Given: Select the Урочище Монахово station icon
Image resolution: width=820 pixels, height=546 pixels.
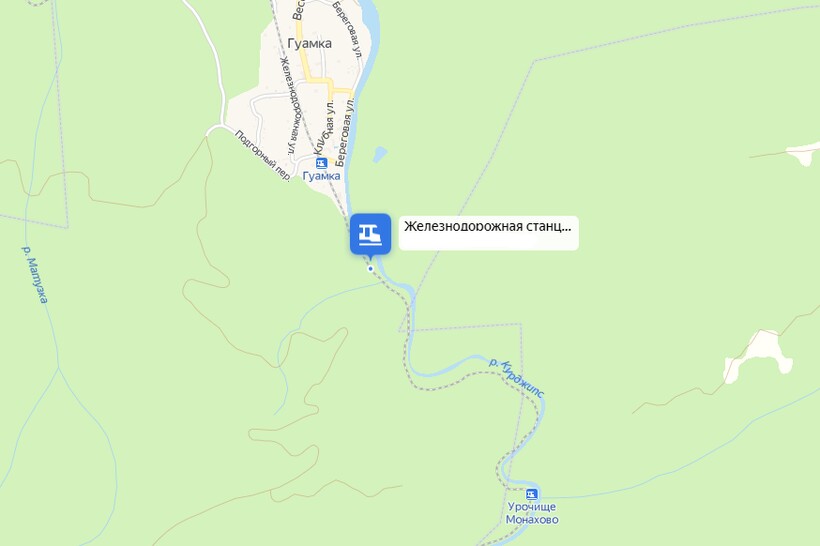Looking at the screenshot, I should [531, 494].
